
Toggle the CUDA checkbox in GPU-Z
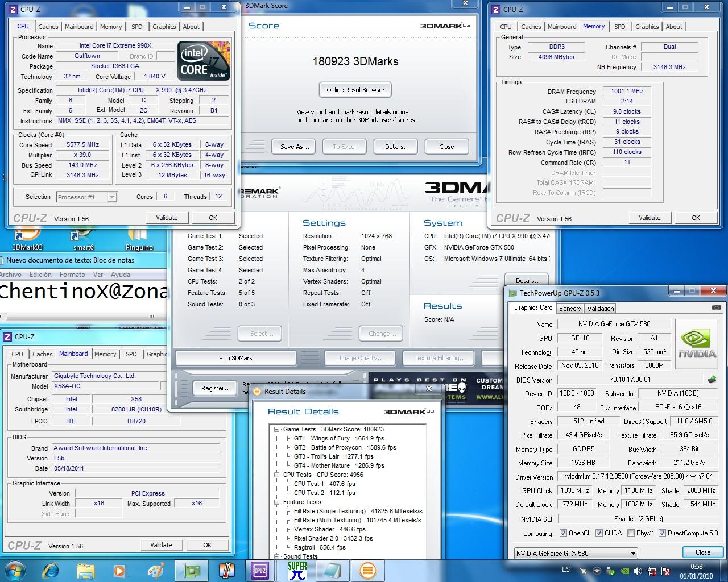coord(599,533)
